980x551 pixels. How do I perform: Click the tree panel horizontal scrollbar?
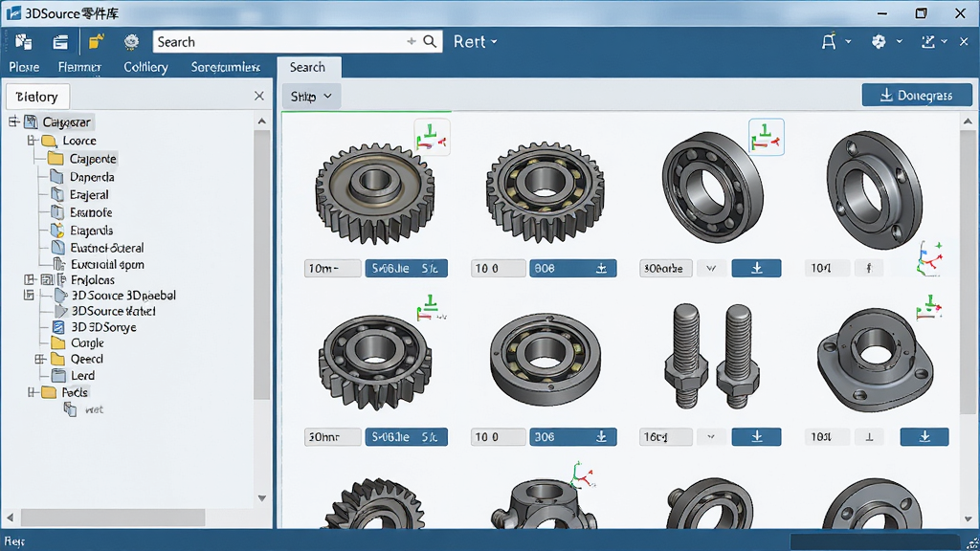tap(113, 518)
